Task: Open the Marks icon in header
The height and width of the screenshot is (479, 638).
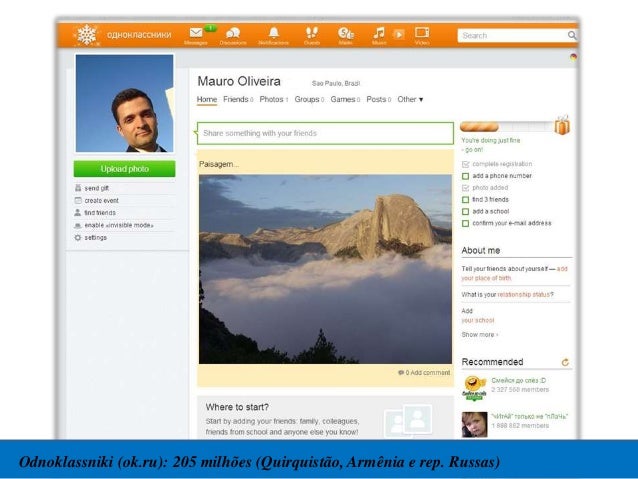Action: click(x=345, y=33)
